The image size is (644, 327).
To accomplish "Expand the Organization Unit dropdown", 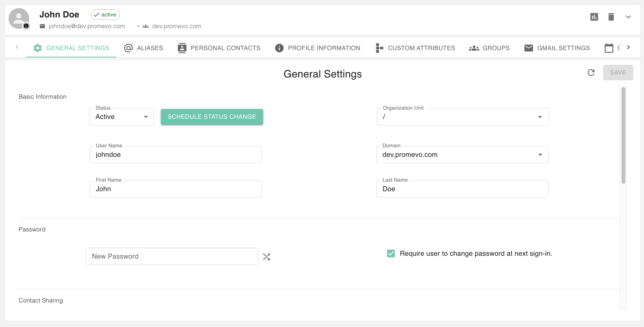I will pos(463,117).
